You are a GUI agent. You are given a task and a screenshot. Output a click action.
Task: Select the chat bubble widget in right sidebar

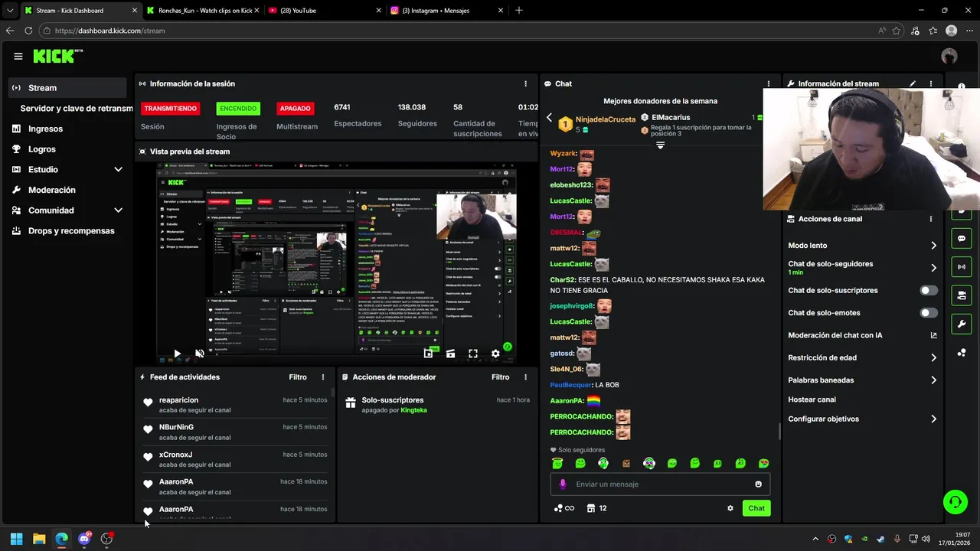[x=962, y=239]
